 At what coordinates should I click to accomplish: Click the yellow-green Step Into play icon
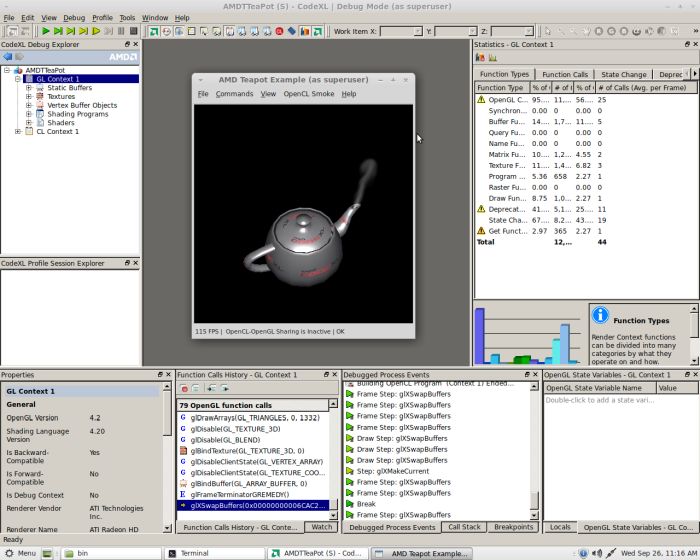pyautogui.click(x=96, y=31)
